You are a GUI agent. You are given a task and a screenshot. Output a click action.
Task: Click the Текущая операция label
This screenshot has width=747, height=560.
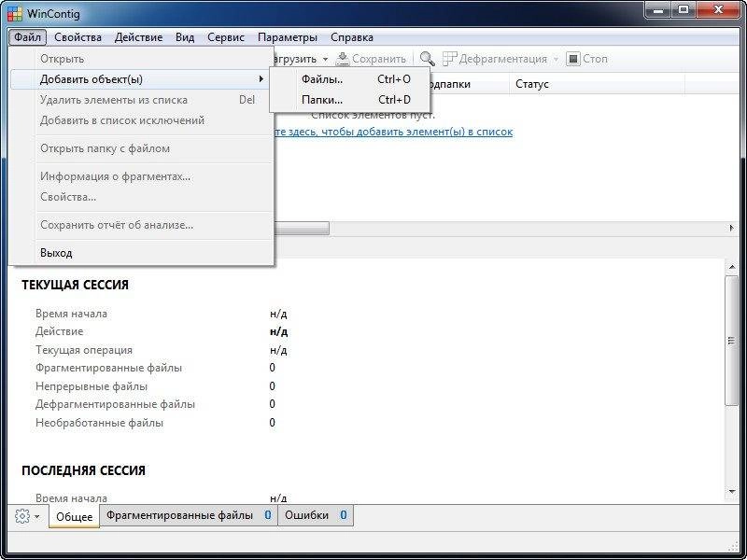point(84,350)
